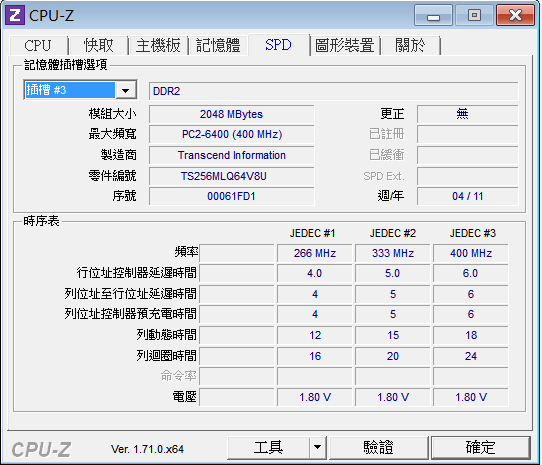The image size is (542, 465).
Task: Click the 400 MHz JEDEC #3 frequency cell
Action: point(471,253)
